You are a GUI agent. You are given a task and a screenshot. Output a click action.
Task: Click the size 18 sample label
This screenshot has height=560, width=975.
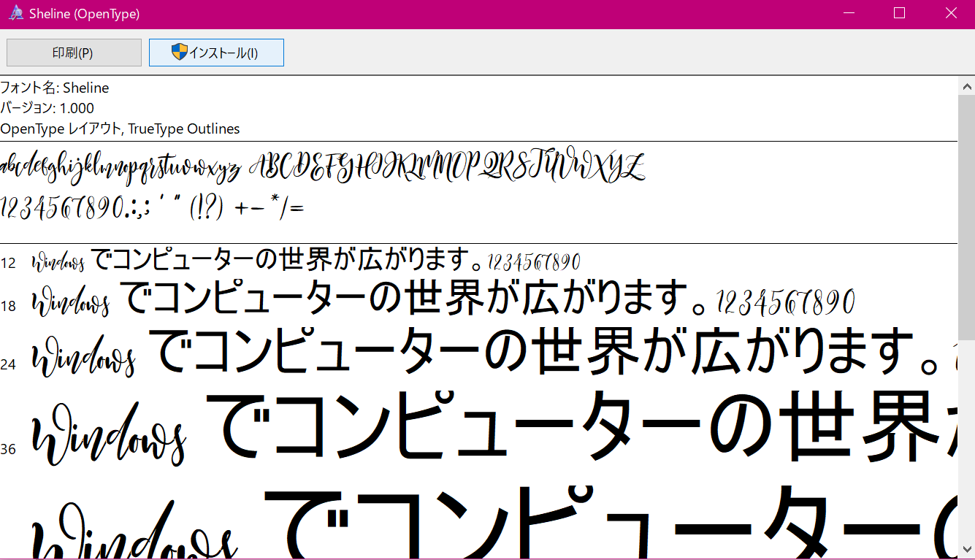(x=8, y=306)
